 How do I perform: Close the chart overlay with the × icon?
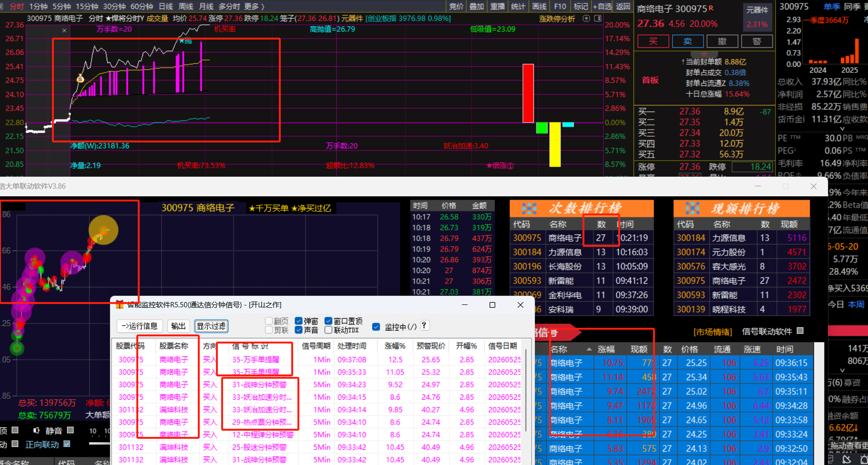pos(64,30)
